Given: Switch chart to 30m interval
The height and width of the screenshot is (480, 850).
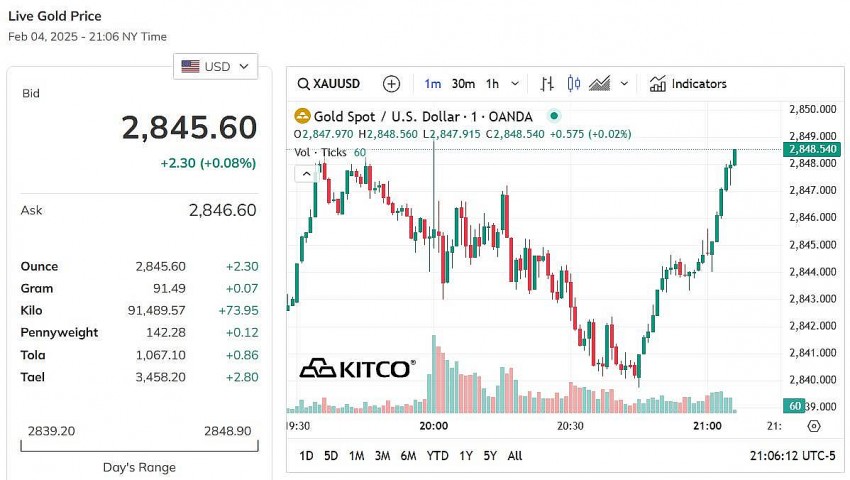Looking at the screenshot, I should (463, 84).
